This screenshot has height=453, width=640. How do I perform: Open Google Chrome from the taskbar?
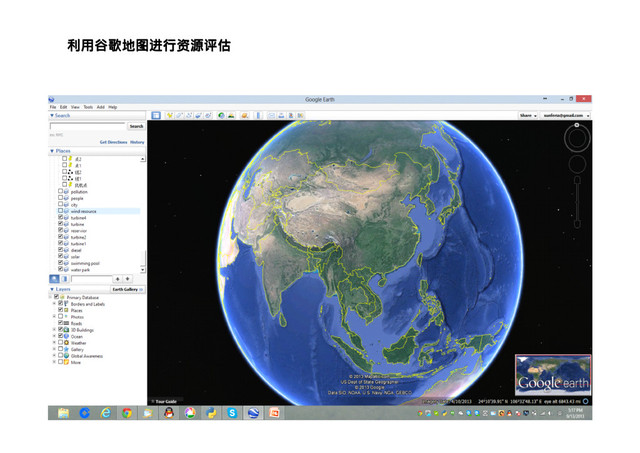[x=127, y=413]
